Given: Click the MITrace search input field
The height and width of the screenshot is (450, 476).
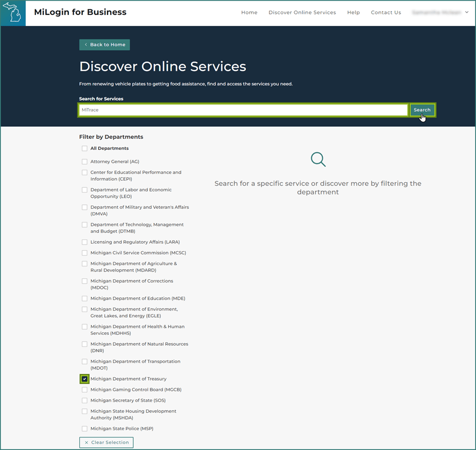Looking at the screenshot, I should coord(242,110).
